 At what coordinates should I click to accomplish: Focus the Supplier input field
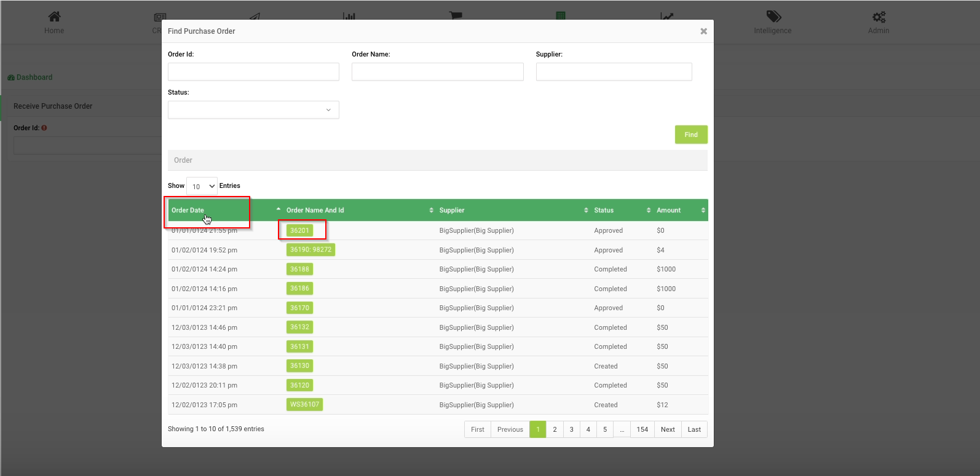point(614,72)
